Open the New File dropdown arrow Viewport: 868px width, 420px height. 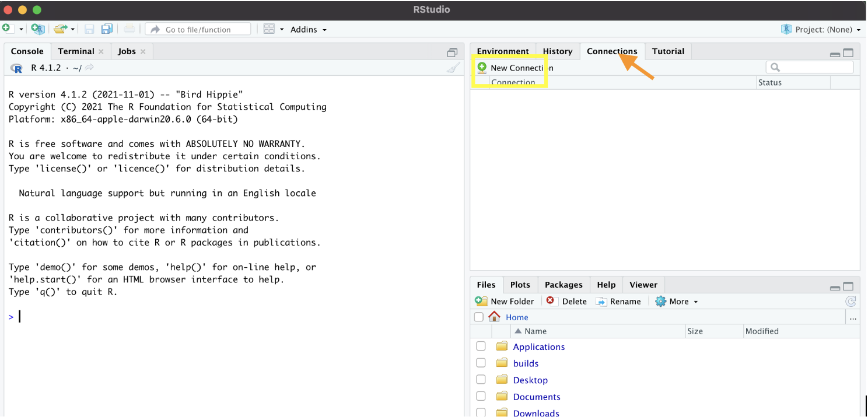pos(21,29)
